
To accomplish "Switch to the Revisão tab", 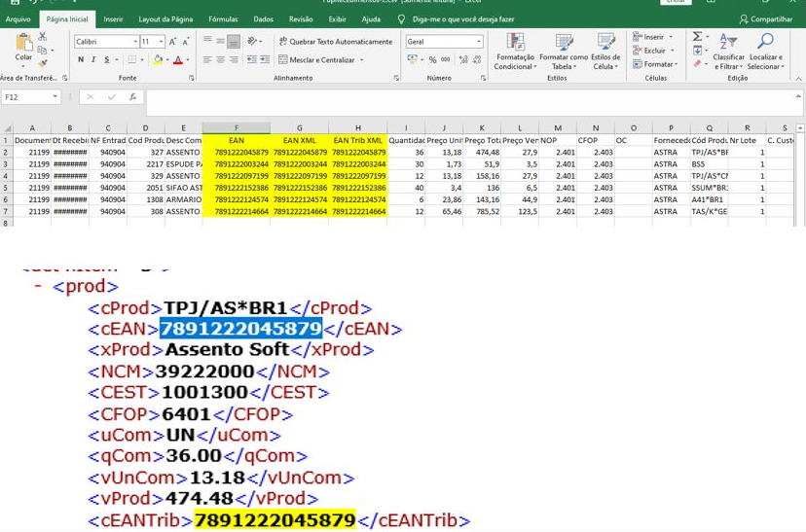I will [301, 19].
